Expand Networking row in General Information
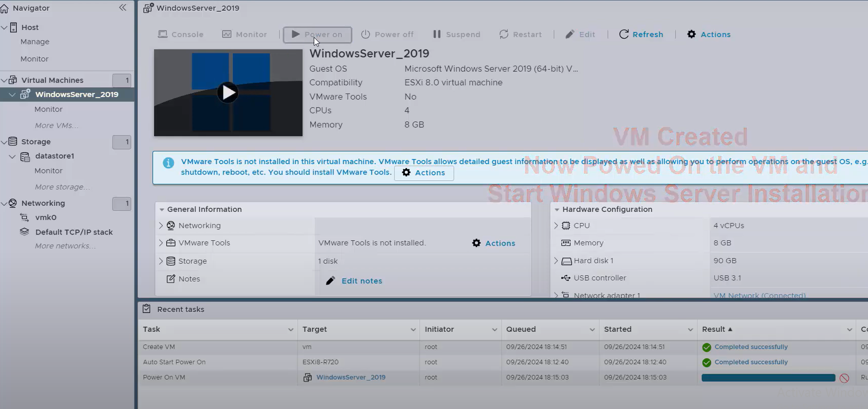Image resolution: width=868 pixels, height=409 pixels. [161, 226]
